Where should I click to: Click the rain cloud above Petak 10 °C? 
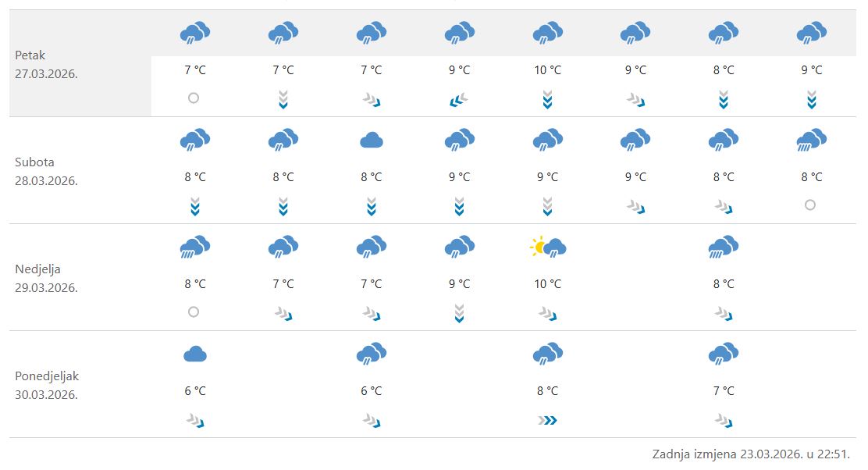[x=547, y=34]
